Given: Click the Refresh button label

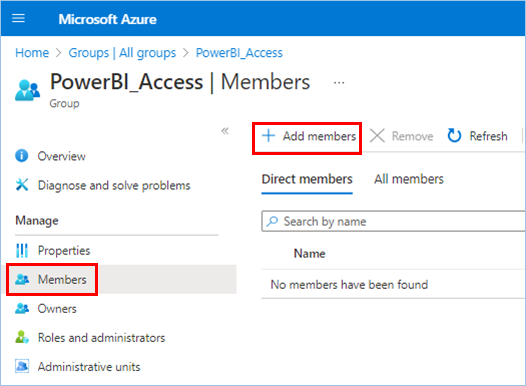Looking at the screenshot, I should click(488, 136).
